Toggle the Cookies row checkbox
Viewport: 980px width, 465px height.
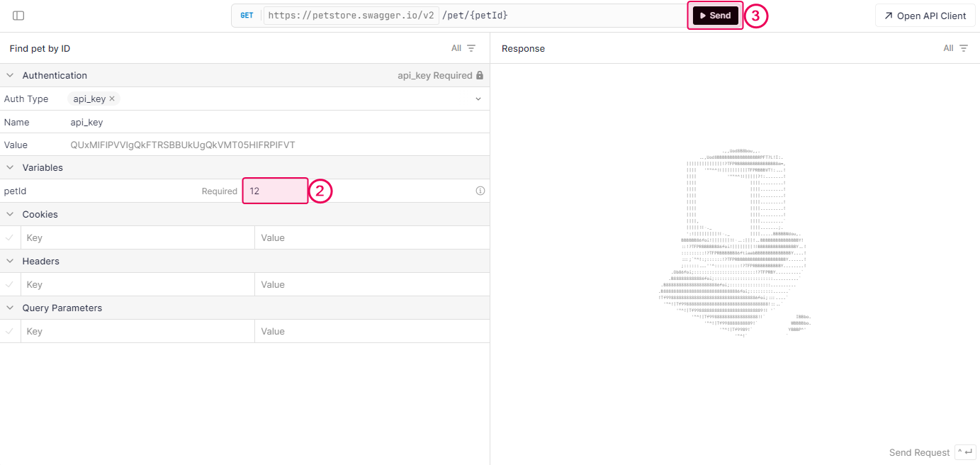tap(10, 238)
